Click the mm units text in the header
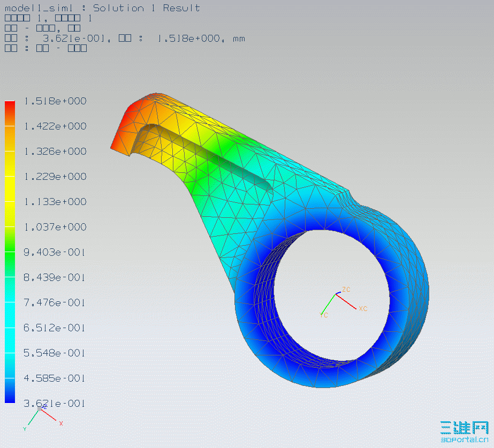 pos(238,38)
